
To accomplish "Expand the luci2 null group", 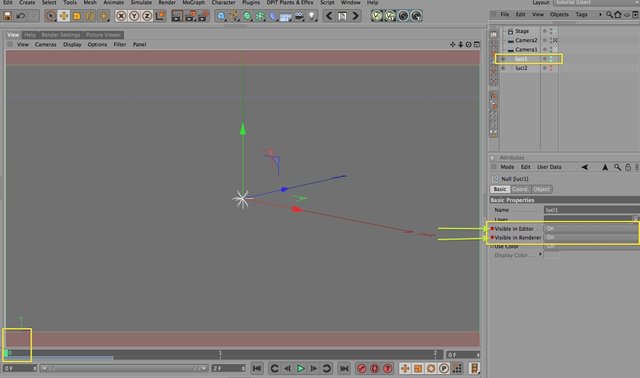I will coord(503,68).
